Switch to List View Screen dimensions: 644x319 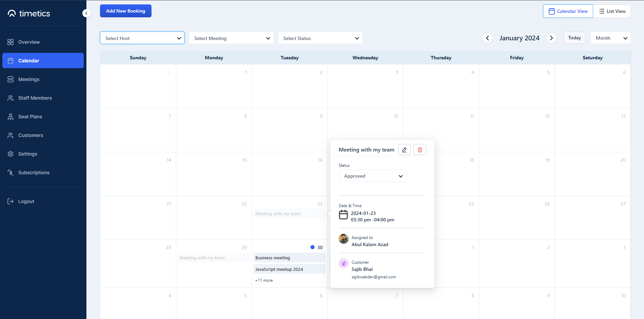[612, 11]
